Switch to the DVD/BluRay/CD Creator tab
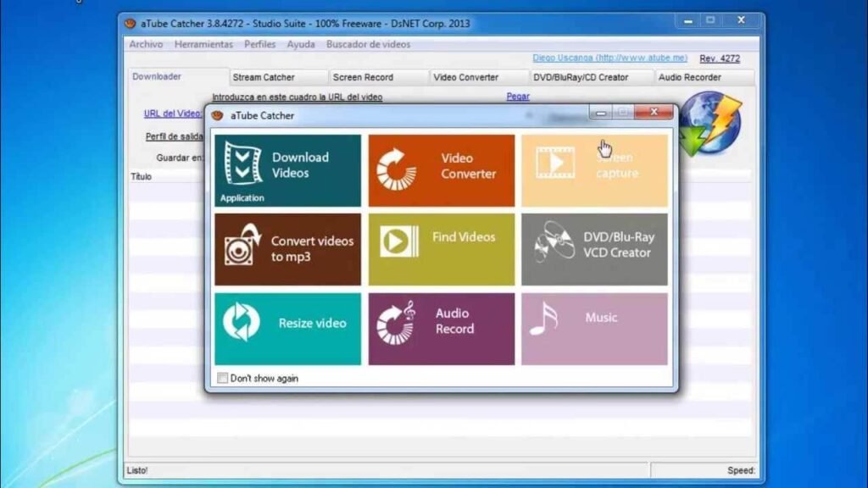 point(592,77)
